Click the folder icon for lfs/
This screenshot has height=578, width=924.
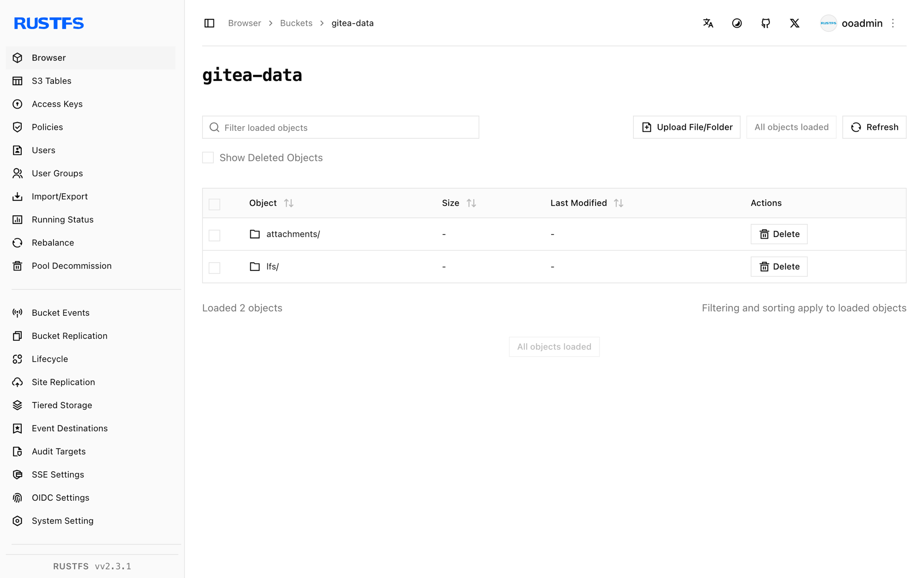(x=255, y=266)
